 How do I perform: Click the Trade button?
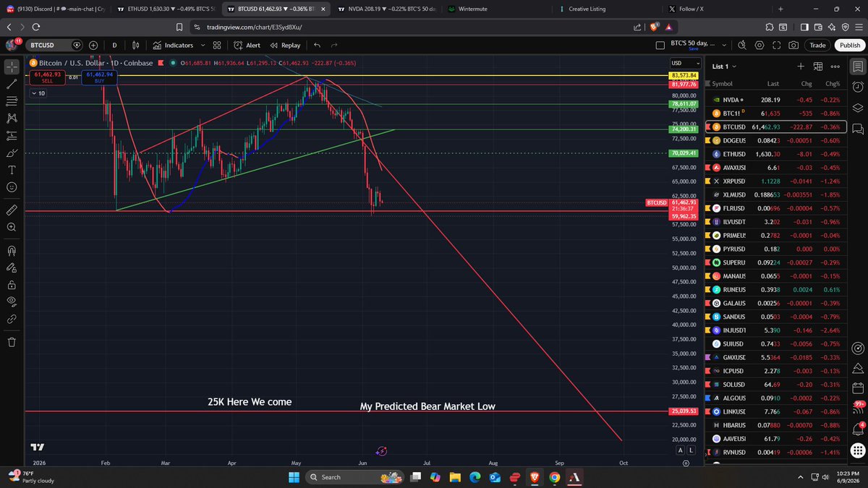point(818,45)
